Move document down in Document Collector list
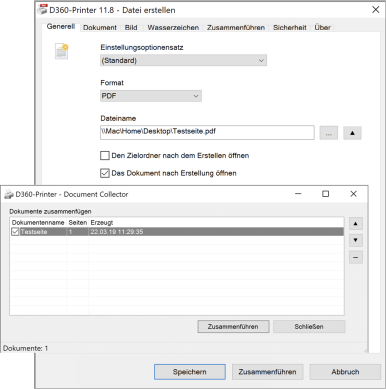The image size is (386, 389). click(356, 240)
